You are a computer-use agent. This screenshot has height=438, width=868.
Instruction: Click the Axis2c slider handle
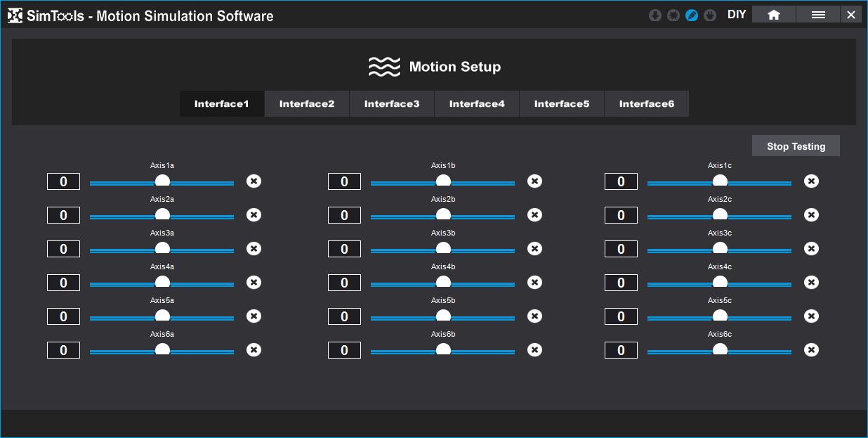pyautogui.click(x=720, y=214)
